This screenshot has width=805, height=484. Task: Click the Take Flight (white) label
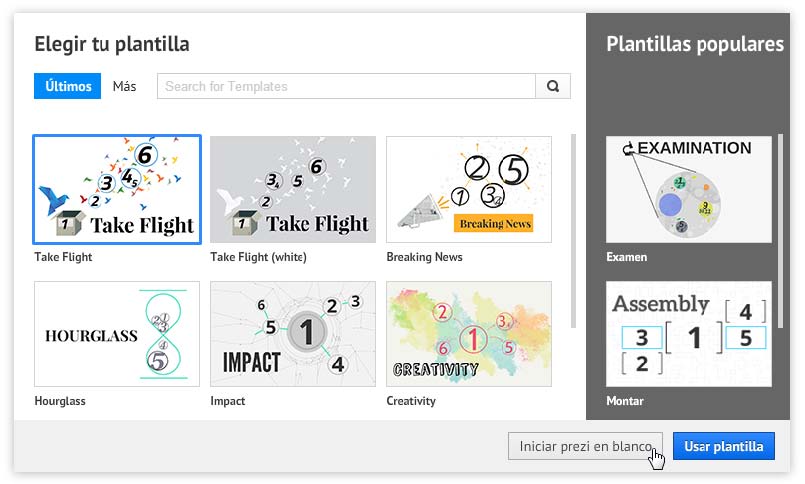click(258, 257)
